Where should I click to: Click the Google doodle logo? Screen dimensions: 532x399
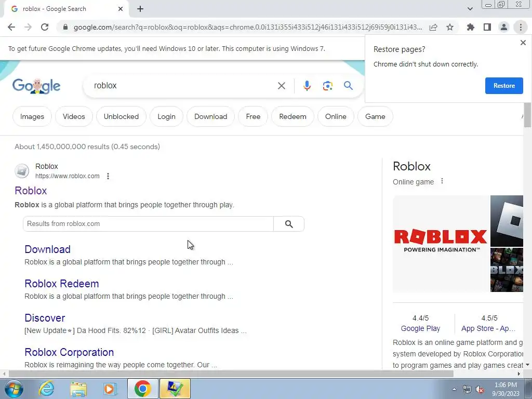pyautogui.click(x=36, y=86)
